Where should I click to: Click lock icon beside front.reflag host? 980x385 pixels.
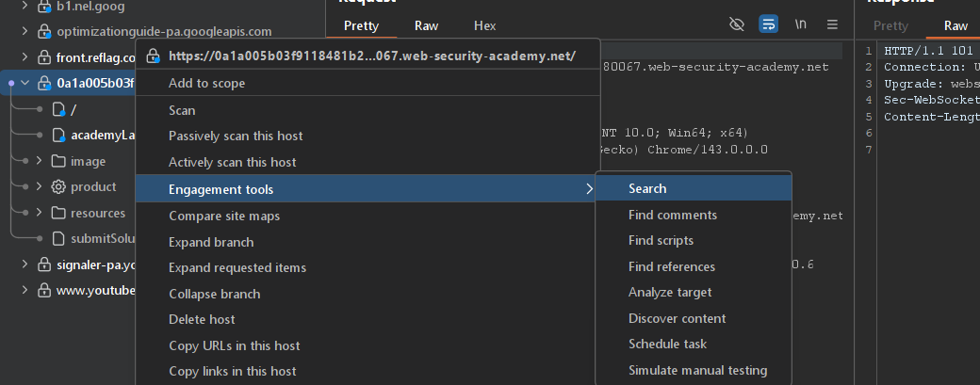point(43,58)
